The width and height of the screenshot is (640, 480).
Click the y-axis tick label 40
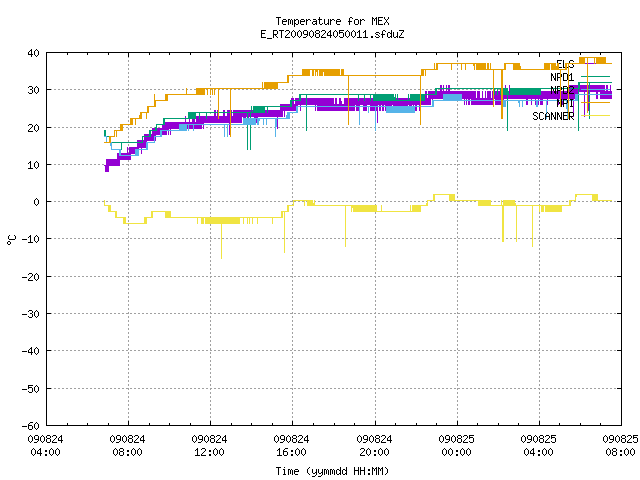pyautogui.click(x=33, y=53)
